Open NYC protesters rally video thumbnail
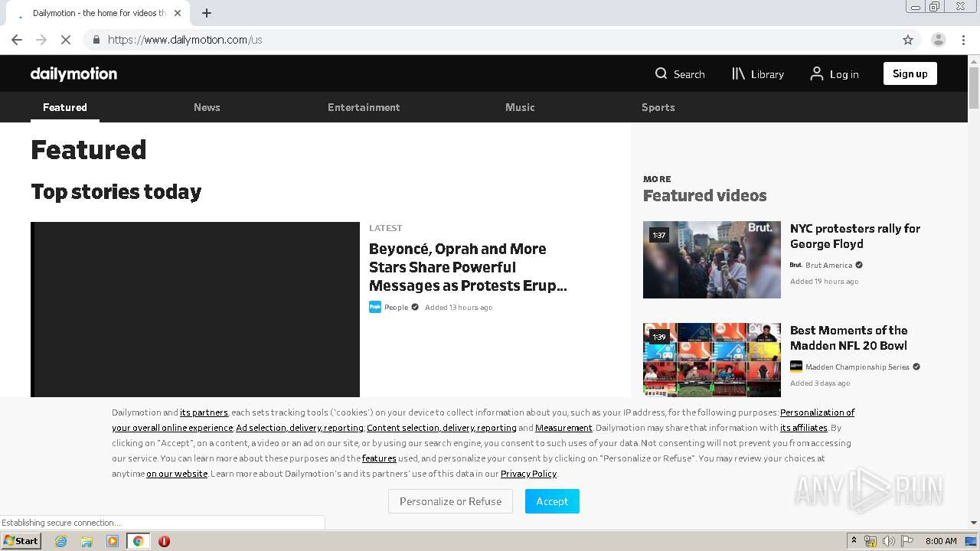The height and width of the screenshot is (551, 980). pyautogui.click(x=712, y=259)
